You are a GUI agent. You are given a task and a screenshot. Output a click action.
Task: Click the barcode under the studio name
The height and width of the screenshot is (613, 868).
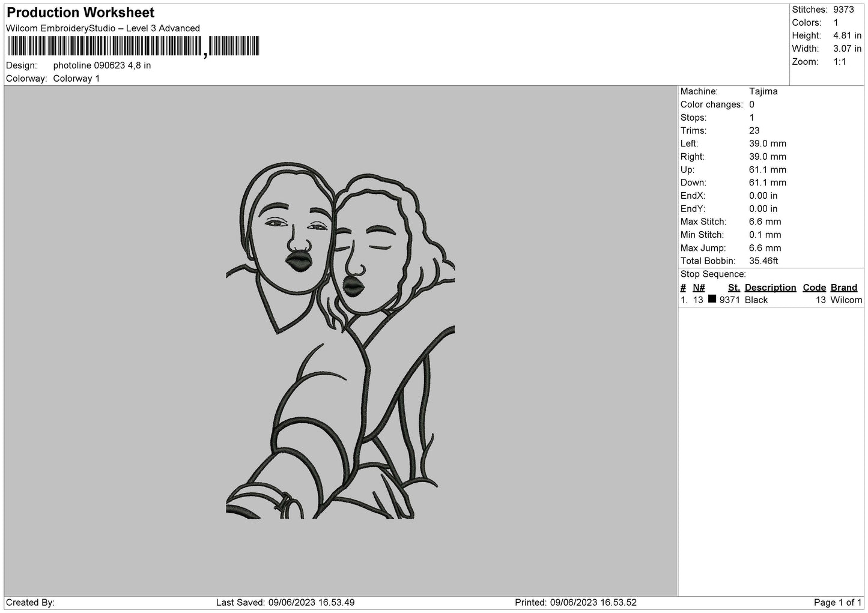tap(133, 46)
